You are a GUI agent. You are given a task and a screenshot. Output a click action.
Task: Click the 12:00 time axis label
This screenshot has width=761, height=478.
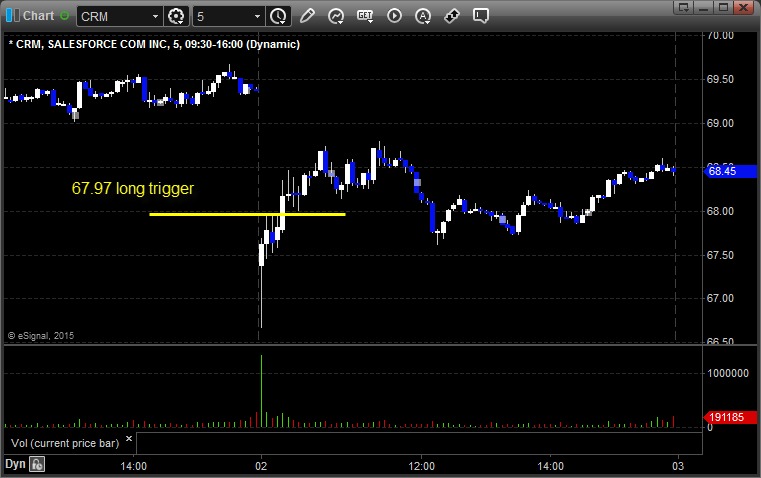click(x=421, y=466)
